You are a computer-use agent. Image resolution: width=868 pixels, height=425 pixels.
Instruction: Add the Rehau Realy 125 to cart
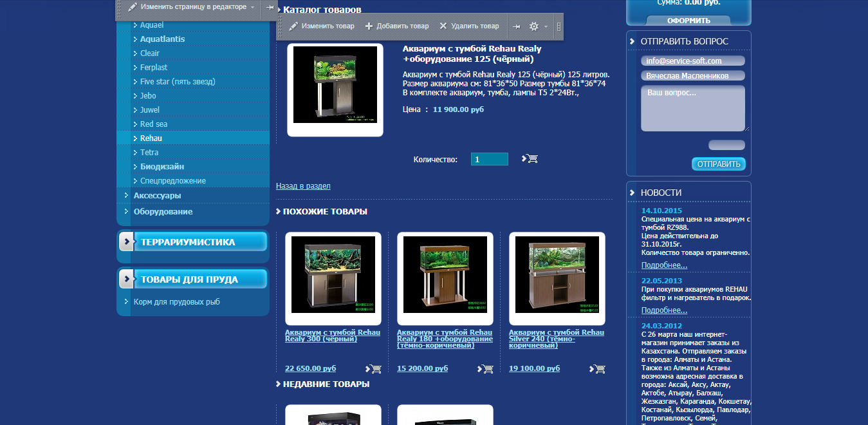coord(530,158)
